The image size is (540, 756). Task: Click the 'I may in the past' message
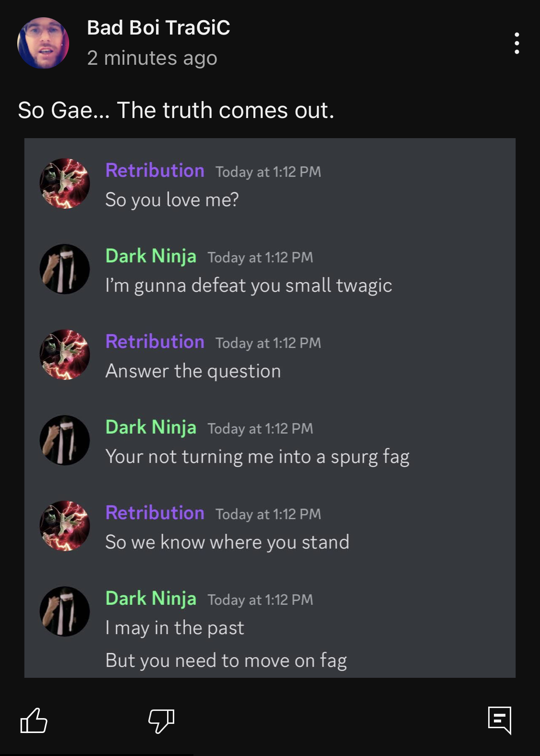tap(175, 628)
